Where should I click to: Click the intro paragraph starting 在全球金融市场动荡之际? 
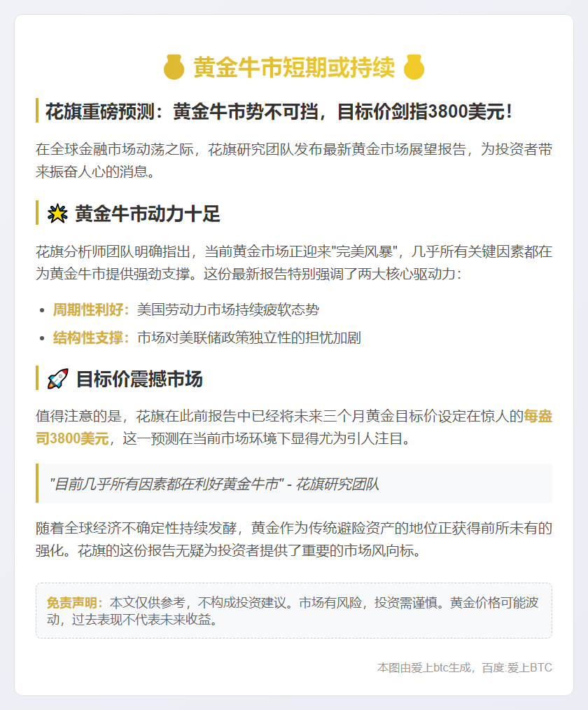pos(294,160)
